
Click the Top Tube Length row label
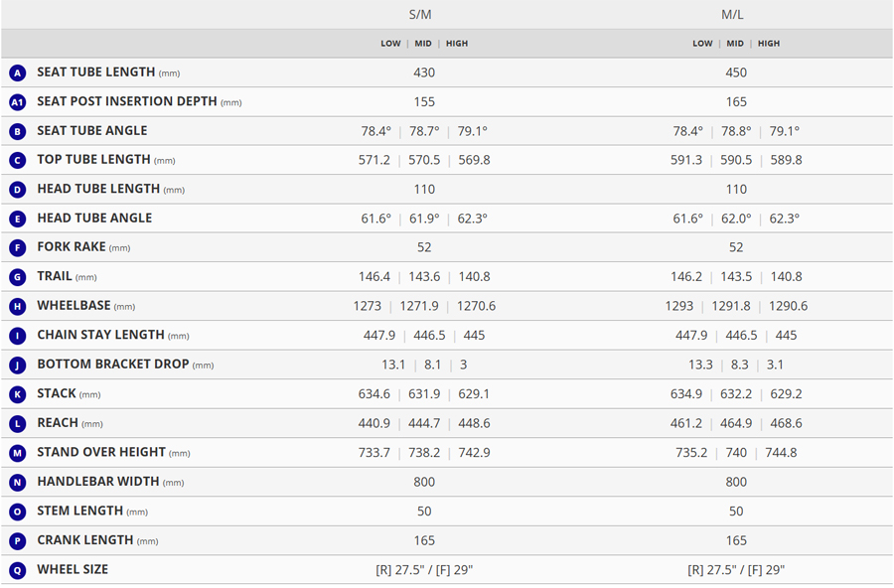pyautogui.click(x=93, y=160)
